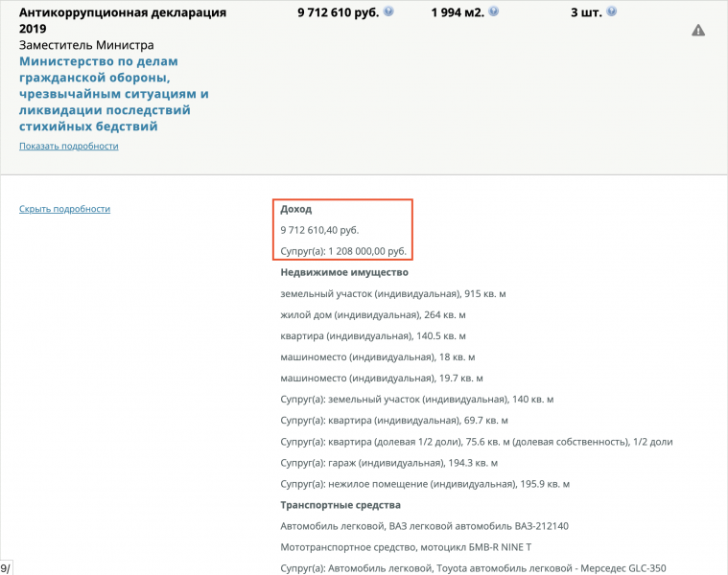Open the Министерство по делам гражданской обороны link

click(114, 94)
